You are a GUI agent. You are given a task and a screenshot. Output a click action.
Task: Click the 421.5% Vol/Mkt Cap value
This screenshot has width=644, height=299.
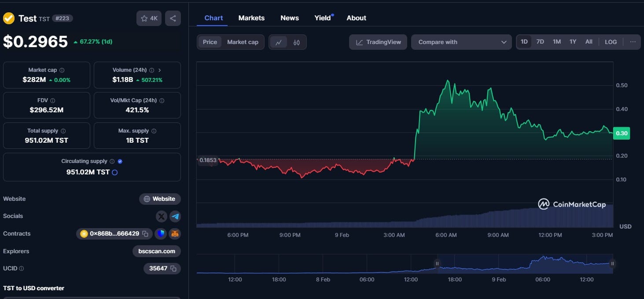point(137,110)
